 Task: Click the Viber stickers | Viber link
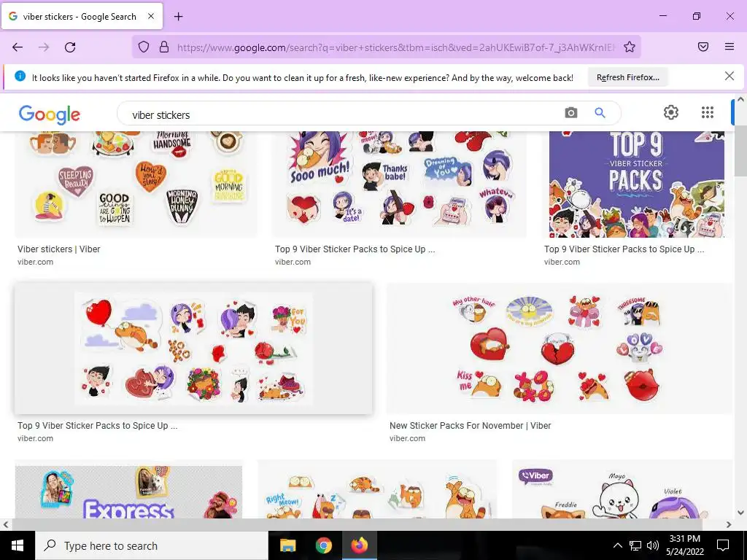[59, 249]
